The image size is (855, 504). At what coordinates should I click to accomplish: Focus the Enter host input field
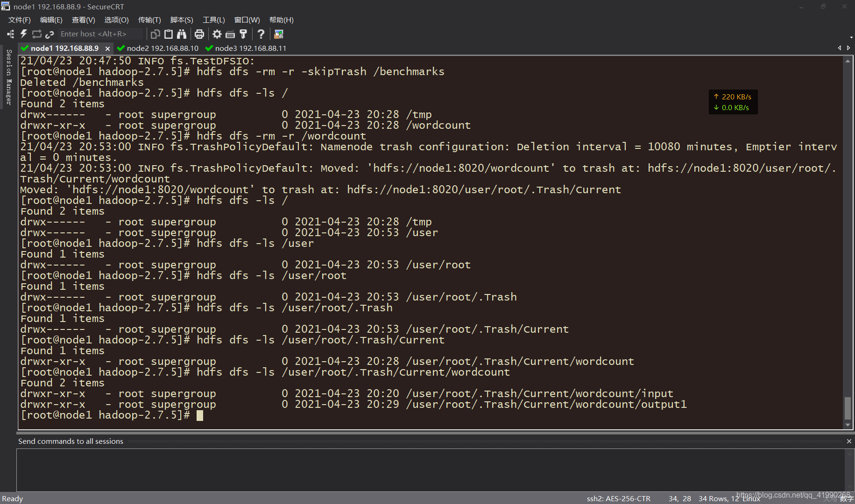coord(100,34)
